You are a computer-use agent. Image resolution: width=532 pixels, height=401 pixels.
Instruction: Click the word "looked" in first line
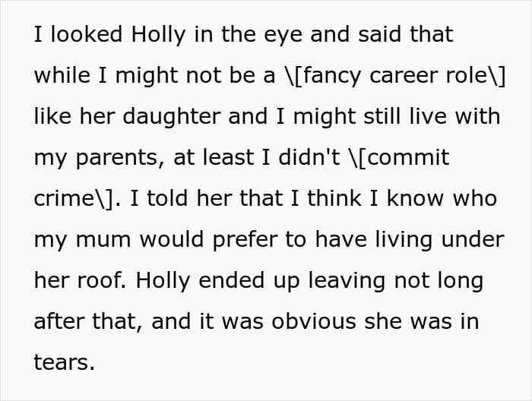(86, 35)
